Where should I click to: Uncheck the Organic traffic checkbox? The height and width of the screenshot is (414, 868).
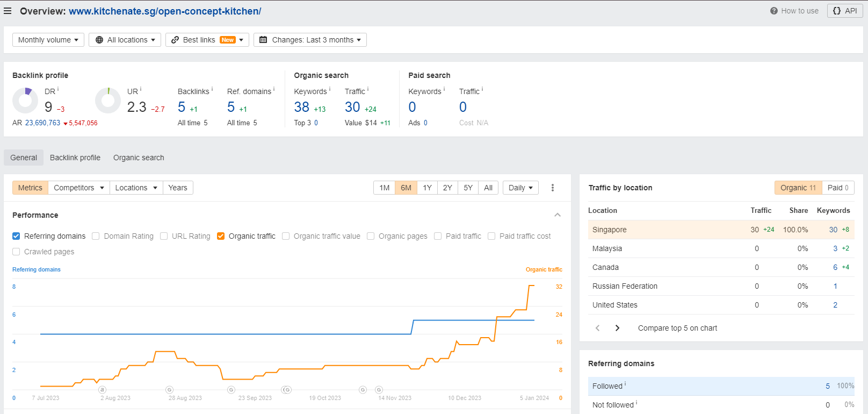pos(221,236)
